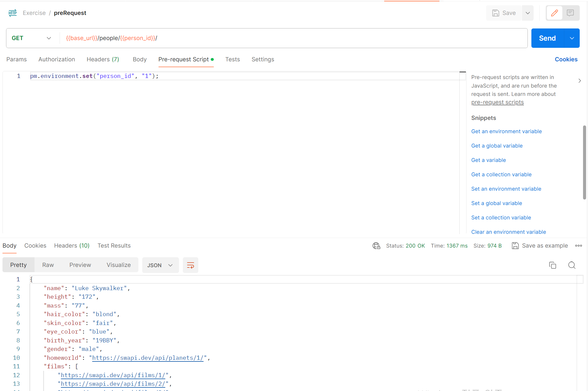Switch response view to Preview
This screenshot has width=588, height=391.
point(80,265)
